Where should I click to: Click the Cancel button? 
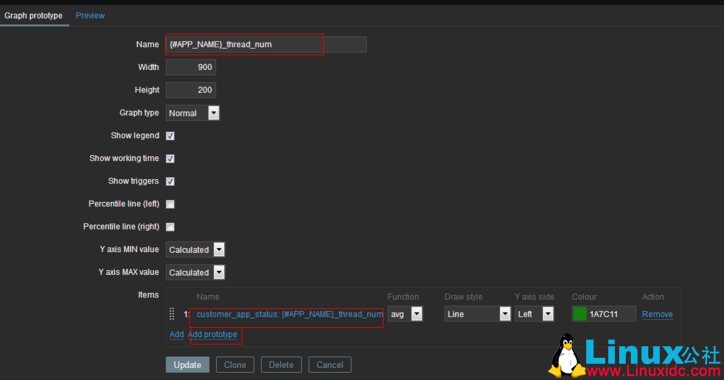[x=330, y=364]
